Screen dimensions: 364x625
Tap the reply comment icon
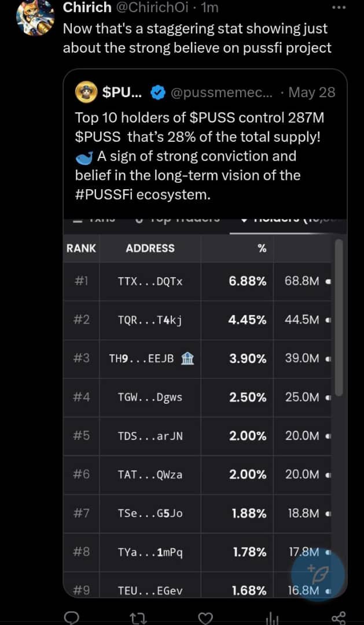pyautogui.click(x=71, y=617)
